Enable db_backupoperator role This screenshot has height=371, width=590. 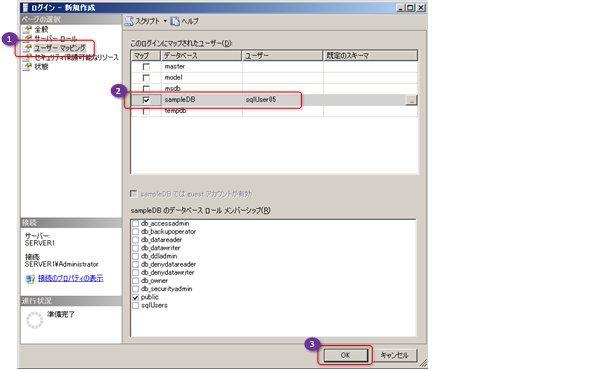tap(135, 232)
